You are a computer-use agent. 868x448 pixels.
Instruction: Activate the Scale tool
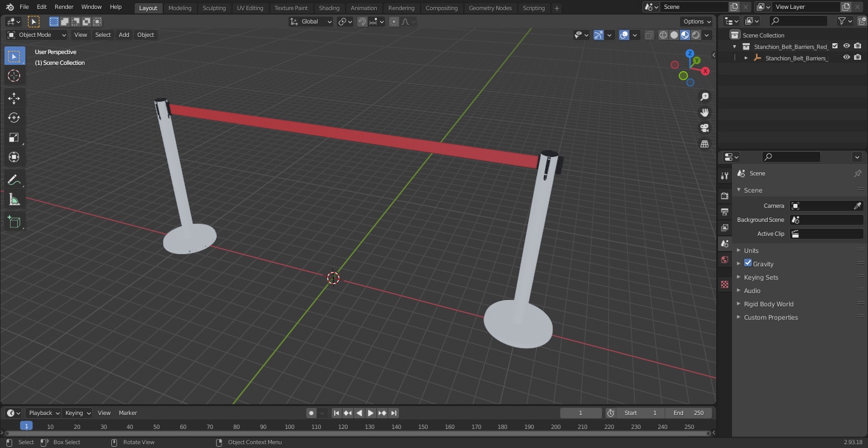14,137
